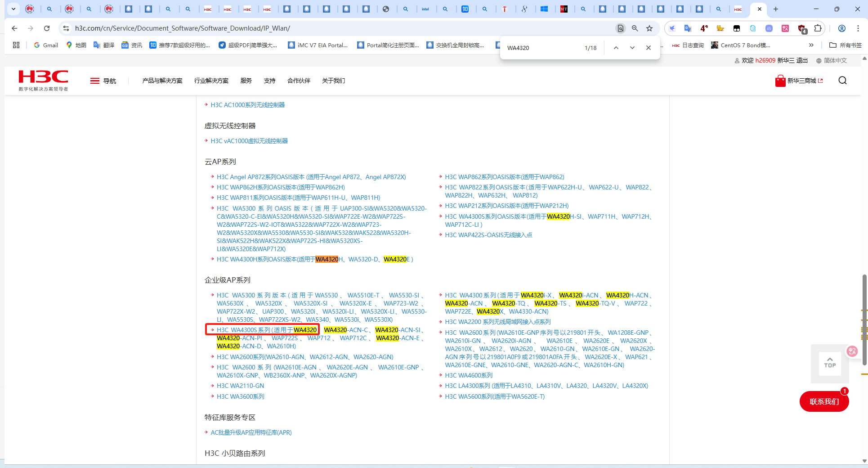Viewport: 868px width, 468px height.
Task: Open the H3C WA3600系列 link
Action: [241, 396]
